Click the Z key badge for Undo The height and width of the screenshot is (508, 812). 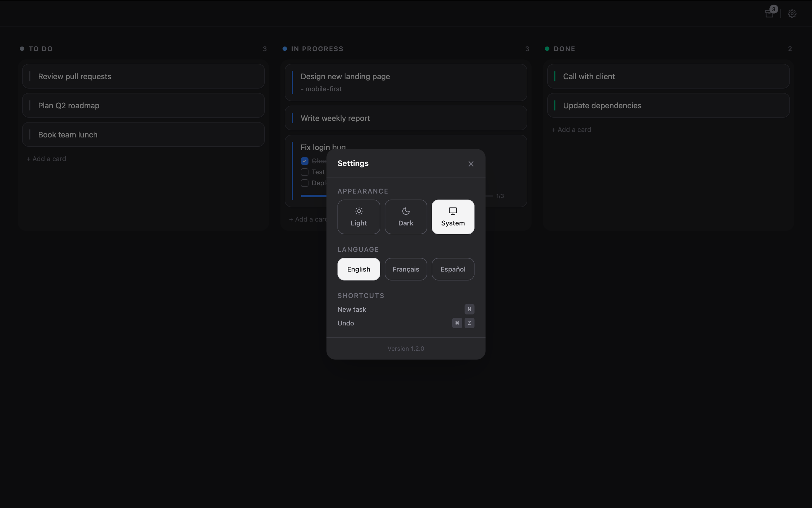[x=469, y=323]
